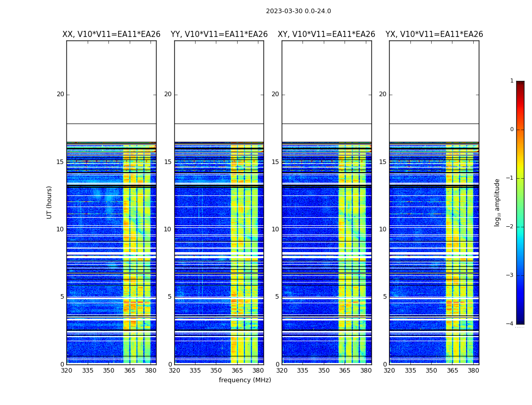The width and height of the screenshot is (532, 405).
Task: Click the 365 MHz tick under XX panel
Action: click(x=130, y=371)
